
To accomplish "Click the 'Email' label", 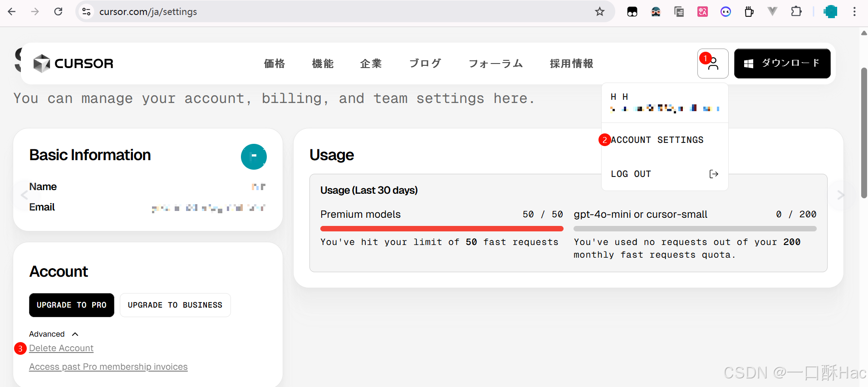I will point(42,207).
